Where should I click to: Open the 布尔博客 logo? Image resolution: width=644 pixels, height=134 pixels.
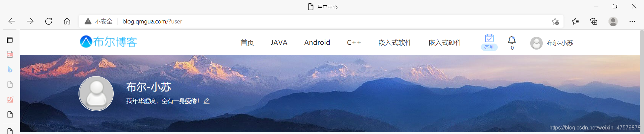pos(108,42)
